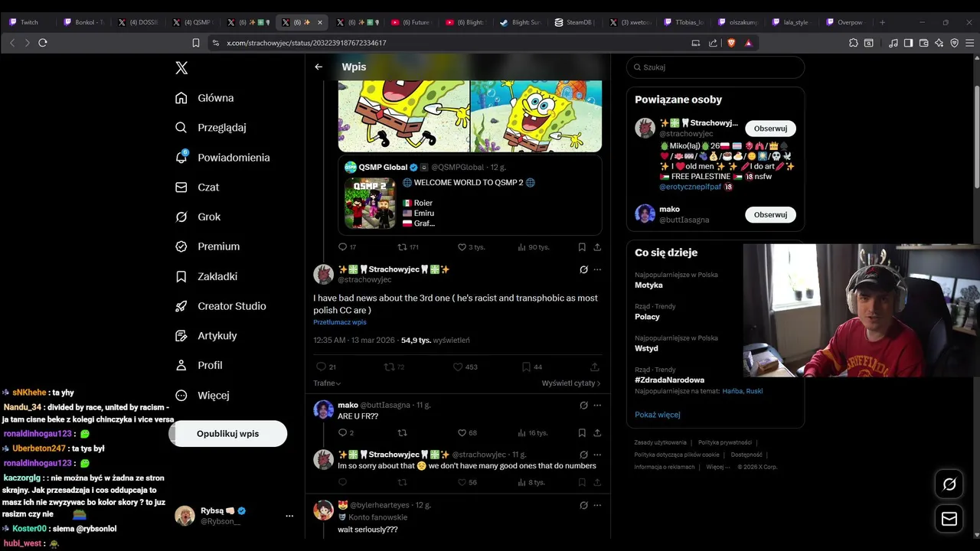Bookmark the quoted SpongeBob post

(582, 247)
